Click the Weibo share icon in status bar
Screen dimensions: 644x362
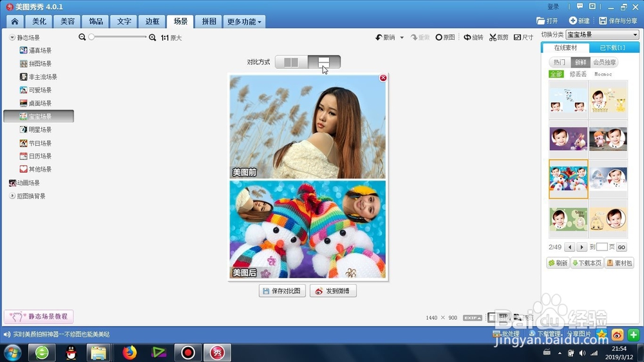618,334
